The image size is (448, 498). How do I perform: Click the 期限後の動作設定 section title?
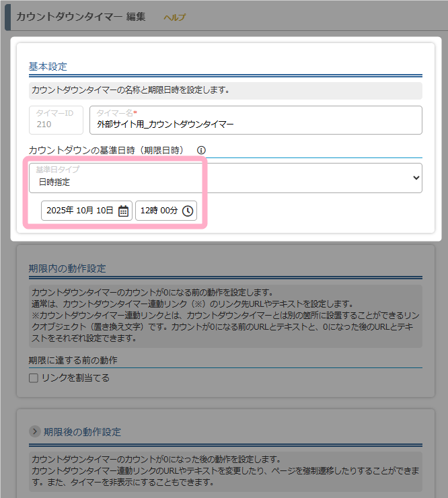82,431
